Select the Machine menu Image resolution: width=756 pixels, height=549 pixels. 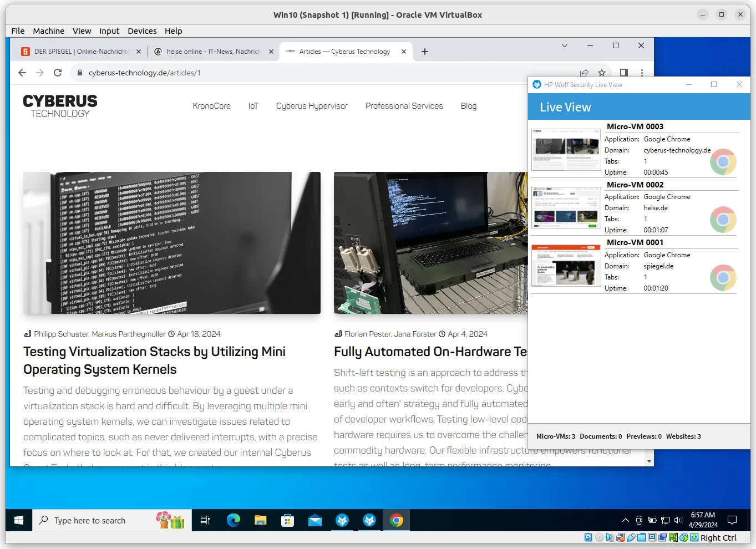48,31
